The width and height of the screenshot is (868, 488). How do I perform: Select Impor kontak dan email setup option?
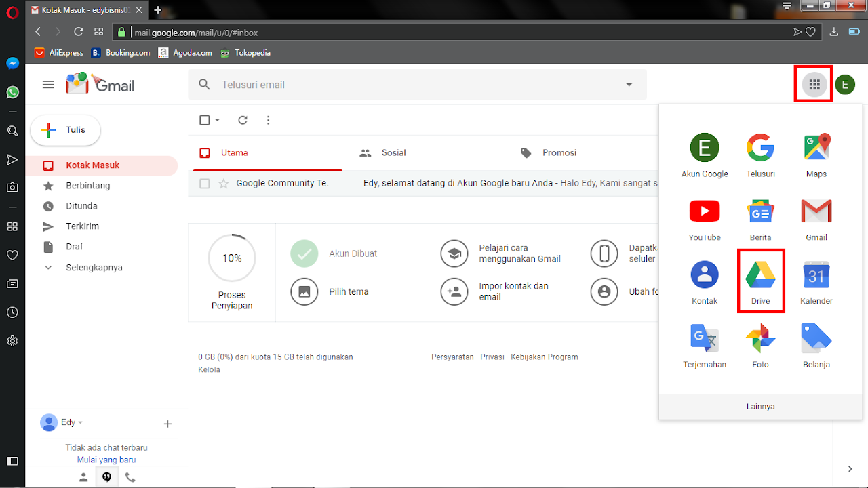click(x=494, y=291)
